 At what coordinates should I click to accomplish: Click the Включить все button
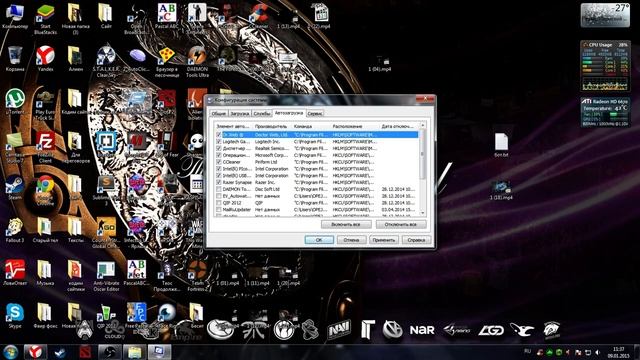click(x=346, y=224)
